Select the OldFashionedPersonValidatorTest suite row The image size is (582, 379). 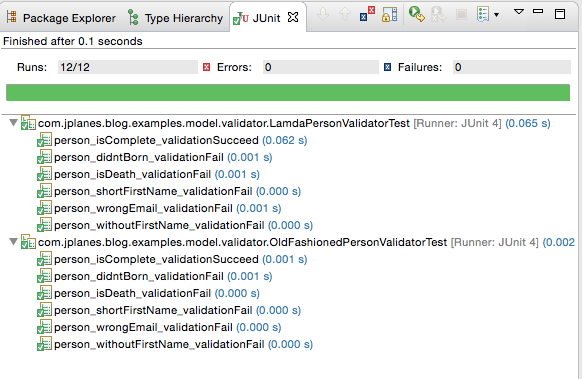(298, 242)
